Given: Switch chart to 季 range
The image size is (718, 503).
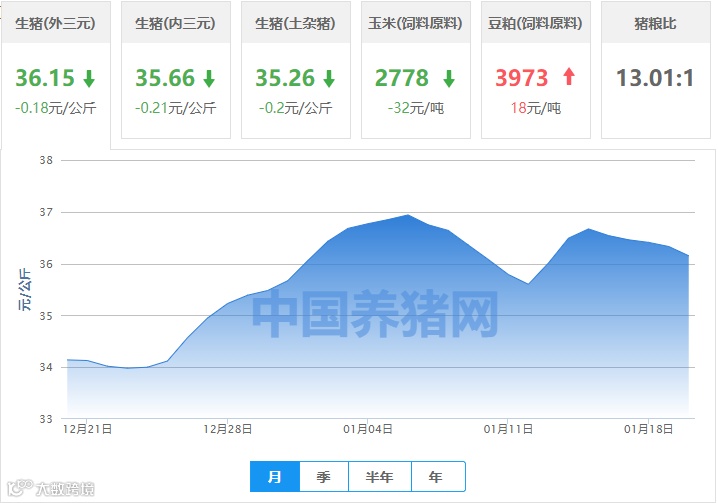Looking at the screenshot, I should 324,476.
